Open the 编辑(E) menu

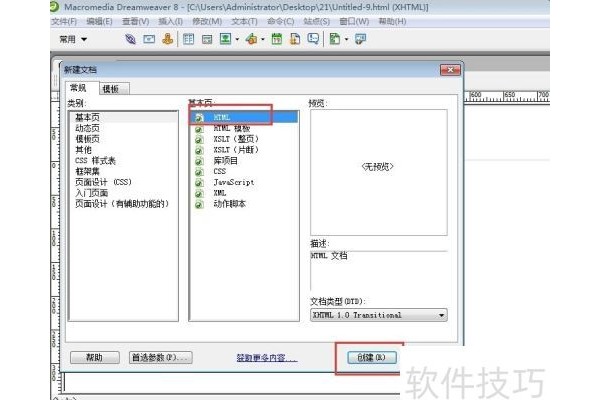(x=99, y=21)
